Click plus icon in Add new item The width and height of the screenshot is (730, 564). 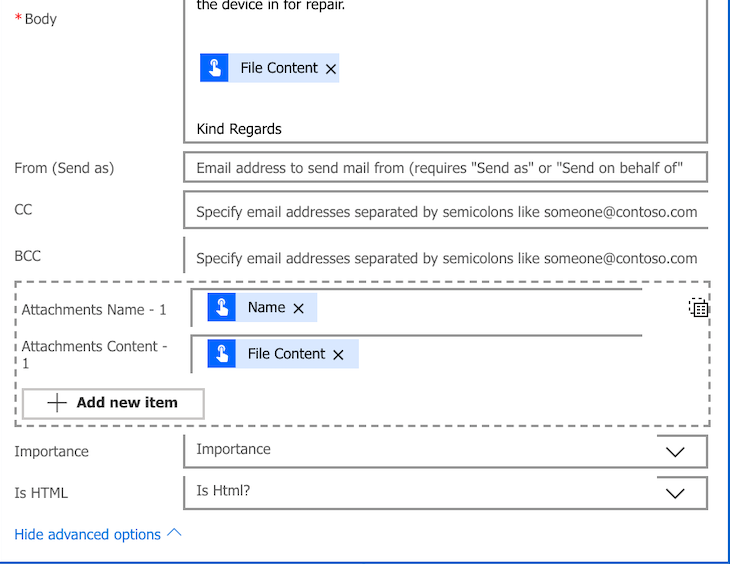click(x=57, y=403)
